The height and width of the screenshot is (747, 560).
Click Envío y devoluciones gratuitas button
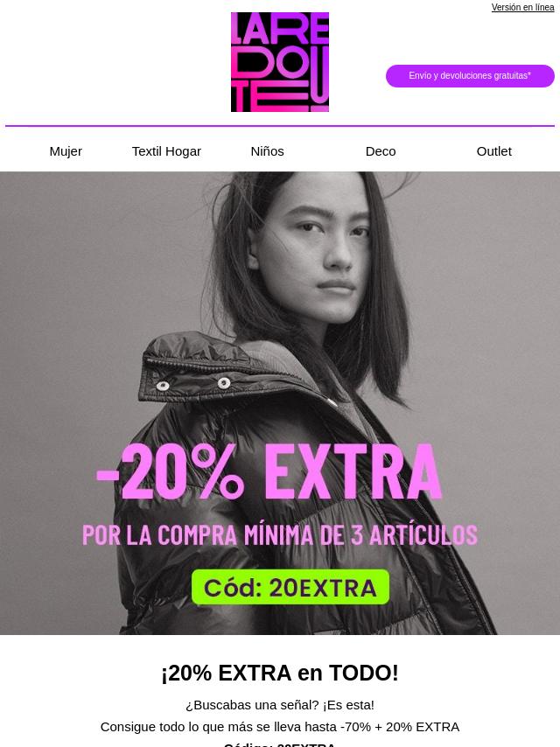(x=470, y=76)
